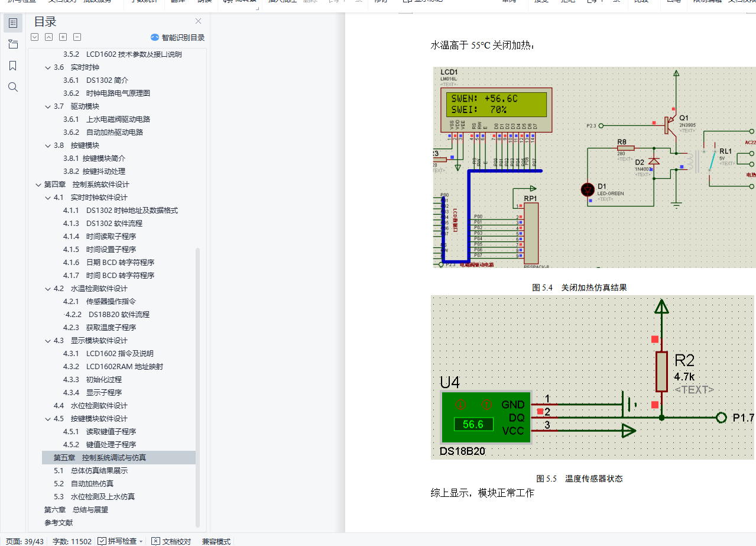Open the chapter navigation sidebar icon
756x546 pixels.
tap(13, 44)
